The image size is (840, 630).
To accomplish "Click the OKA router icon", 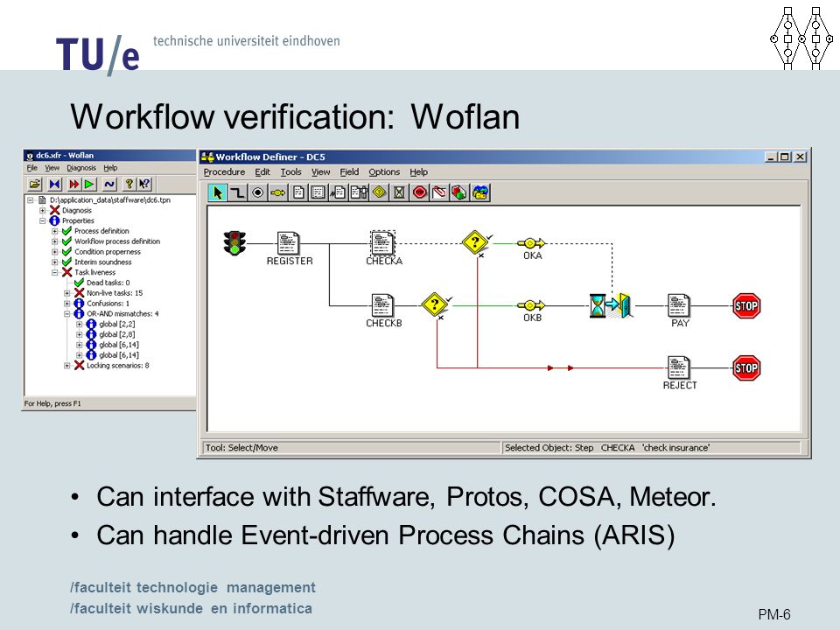I will click(531, 243).
